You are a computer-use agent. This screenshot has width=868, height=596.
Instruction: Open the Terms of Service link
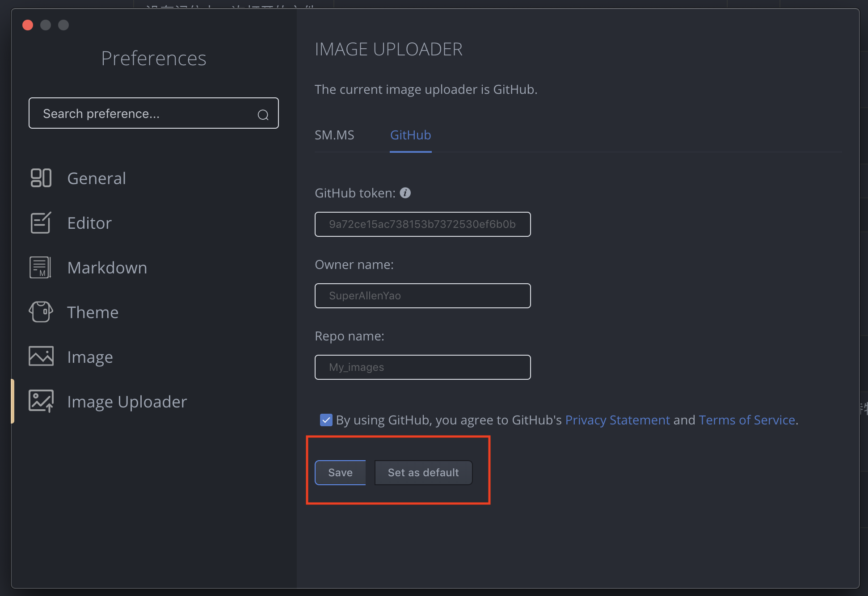pyautogui.click(x=746, y=420)
